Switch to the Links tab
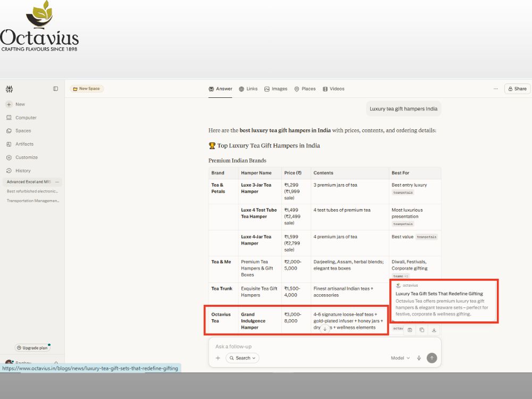The height and width of the screenshot is (399, 532). (248, 89)
